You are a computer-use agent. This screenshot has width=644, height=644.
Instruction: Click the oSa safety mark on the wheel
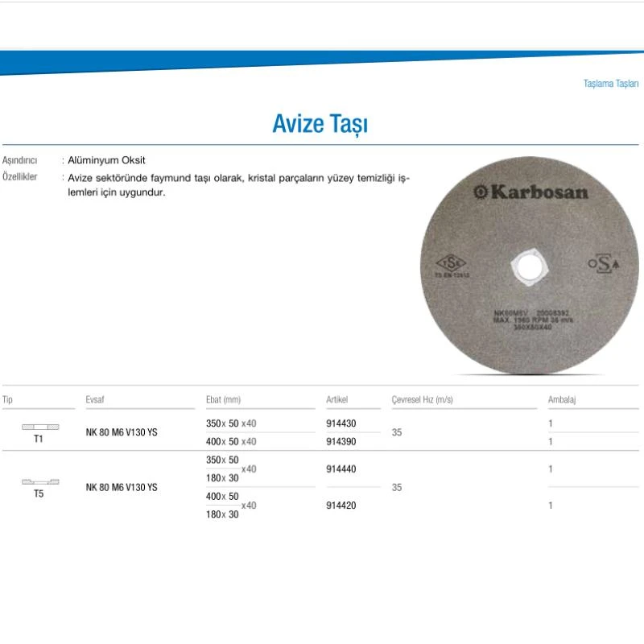pyautogui.click(x=603, y=264)
